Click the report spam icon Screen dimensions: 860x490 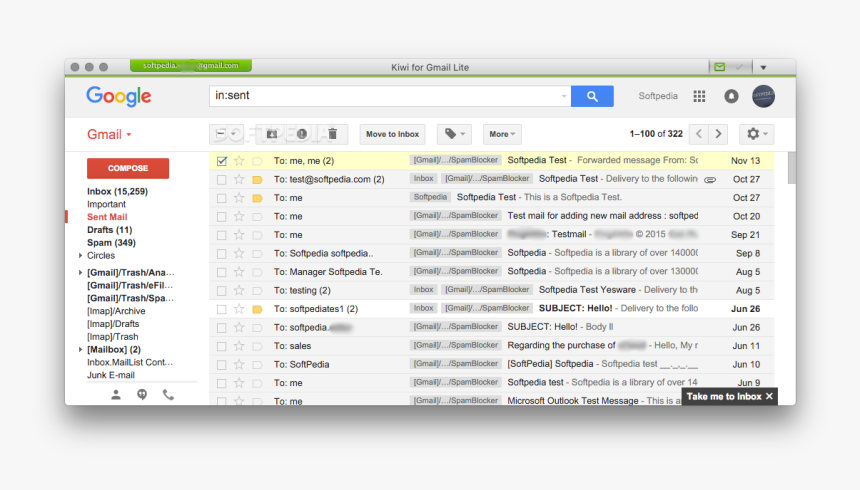(x=302, y=134)
